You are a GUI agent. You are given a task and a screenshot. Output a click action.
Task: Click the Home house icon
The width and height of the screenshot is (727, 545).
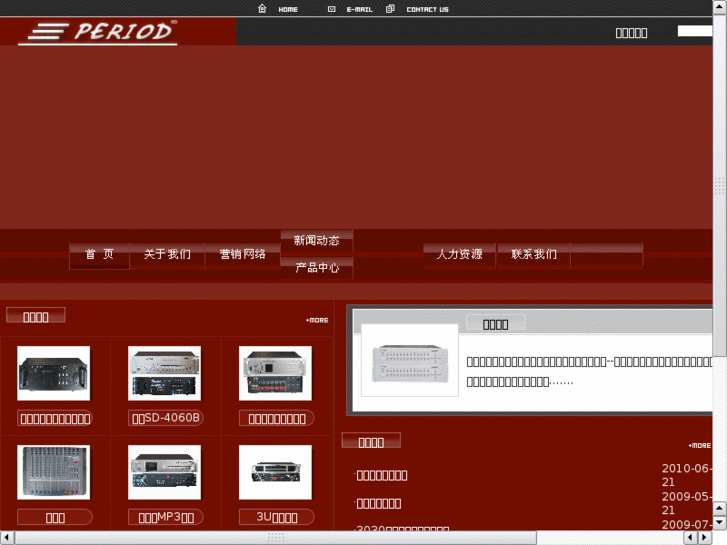pos(262,8)
